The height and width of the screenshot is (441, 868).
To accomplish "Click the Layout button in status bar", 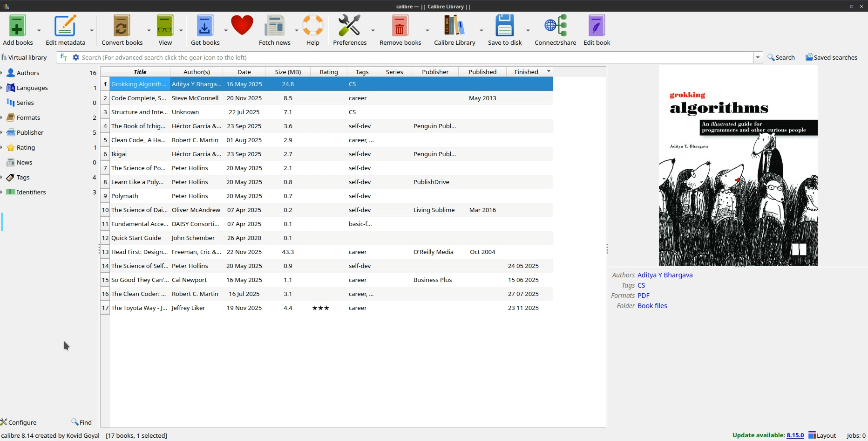I will tap(822, 435).
